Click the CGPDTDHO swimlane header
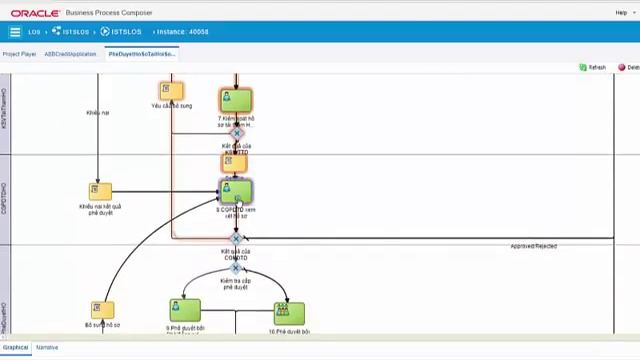Screen dimensions: 640x360 point(4,199)
